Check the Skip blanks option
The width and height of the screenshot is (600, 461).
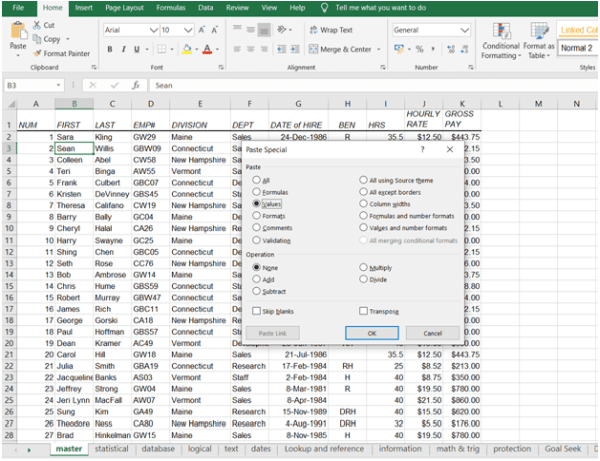click(x=257, y=311)
